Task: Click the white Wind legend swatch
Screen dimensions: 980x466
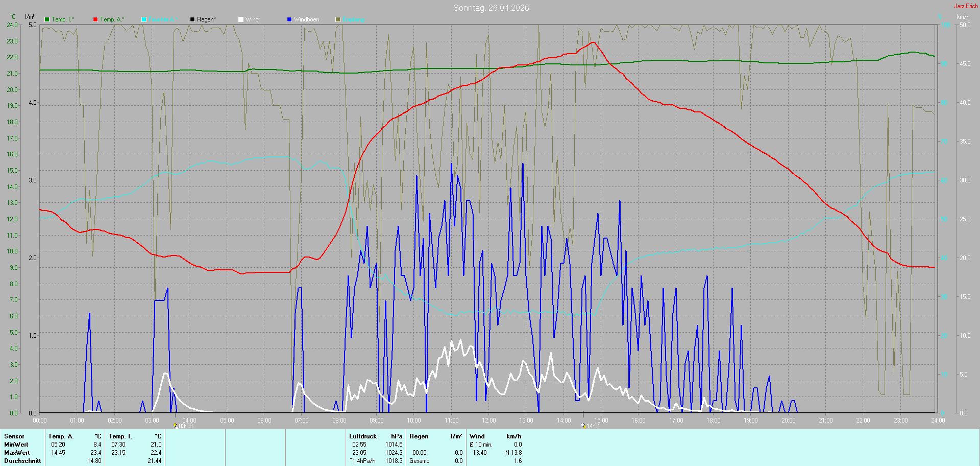Action: (241, 19)
